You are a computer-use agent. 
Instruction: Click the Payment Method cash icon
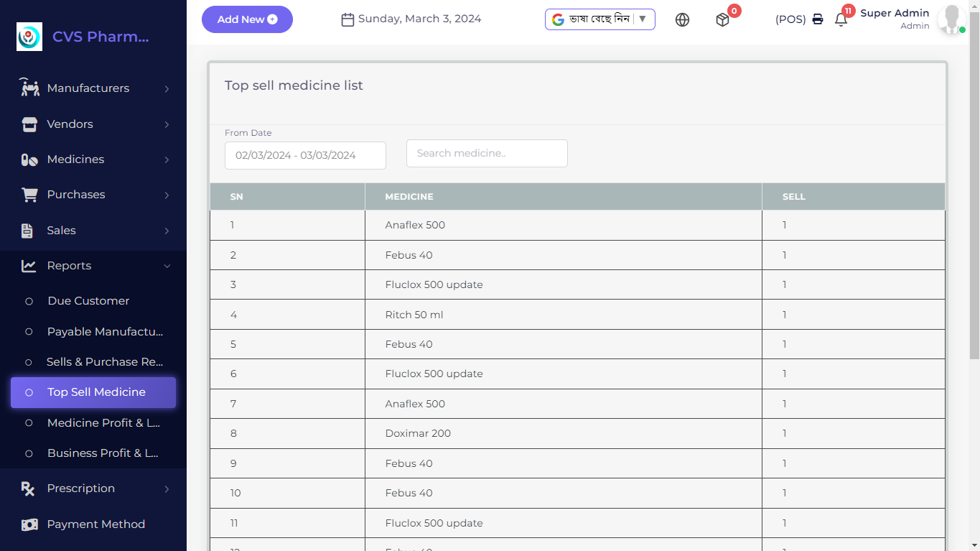click(29, 524)
